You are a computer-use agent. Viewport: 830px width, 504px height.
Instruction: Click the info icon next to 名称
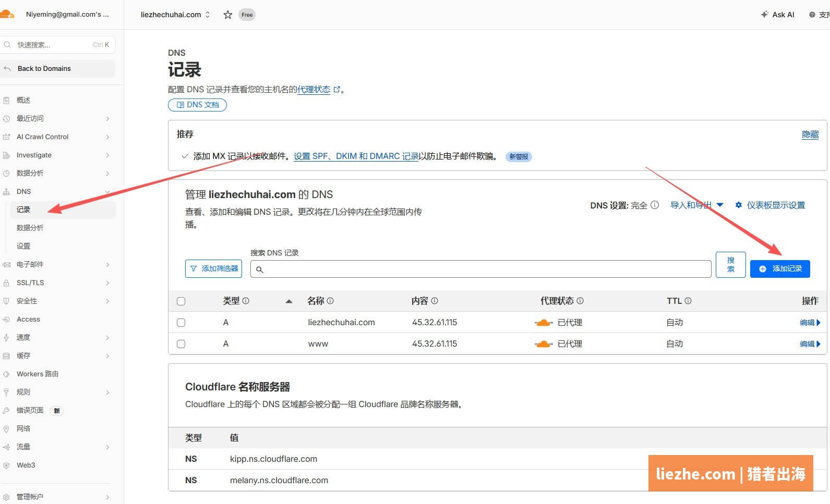330,301
